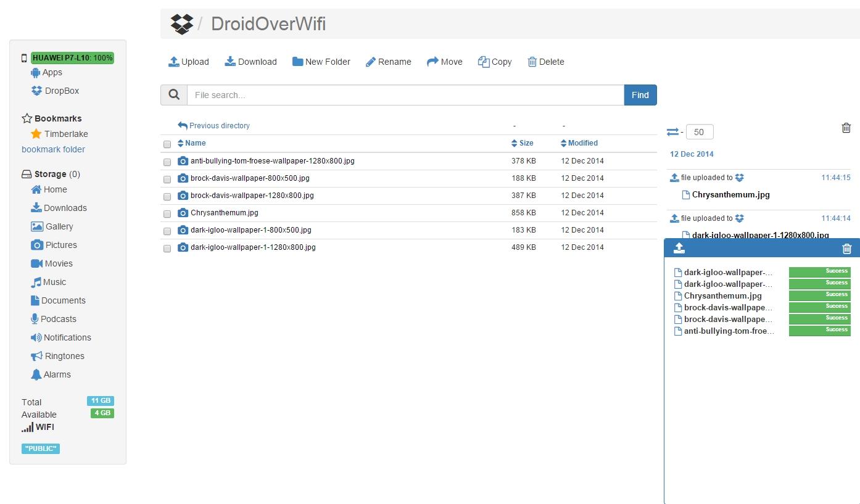Select HUAWEI P7-L10 device badge
This screenshot has width=860, height=504.
tap(73, 58)
